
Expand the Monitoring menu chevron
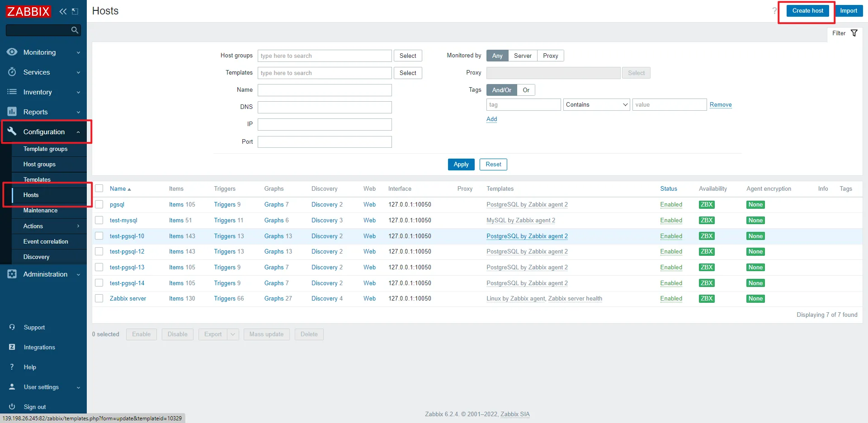click(78, 52)
